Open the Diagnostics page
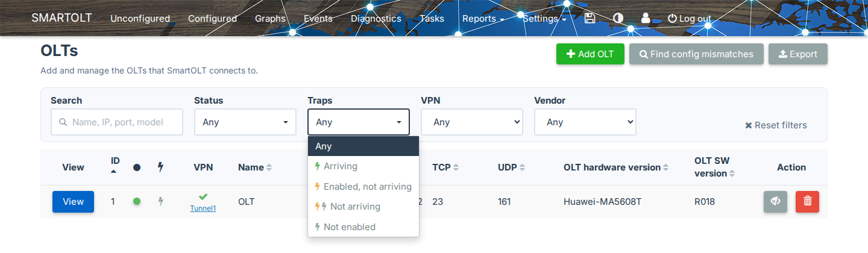This screenshot has width=868, height=253. (x=376, y=19)
